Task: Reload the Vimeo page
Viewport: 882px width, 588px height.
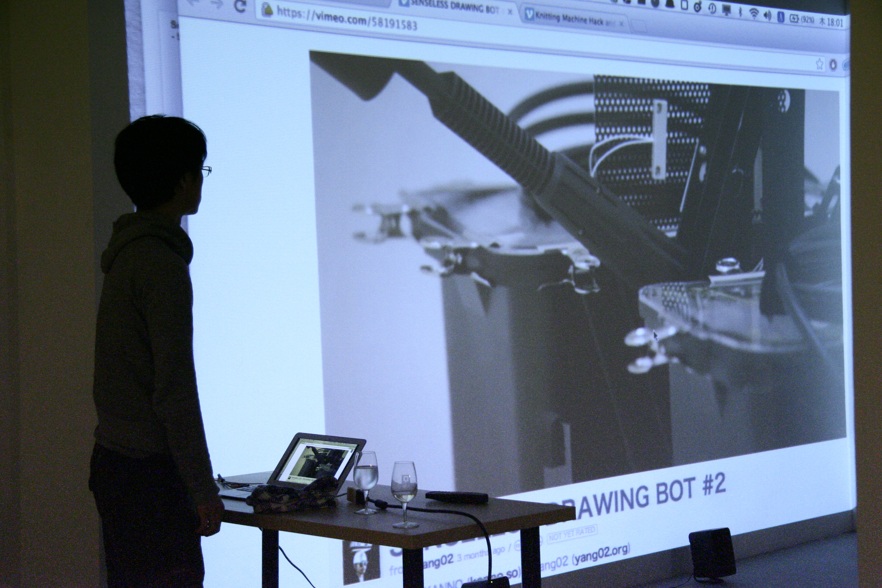Action: pyautogui.click(x=240, y=6)
